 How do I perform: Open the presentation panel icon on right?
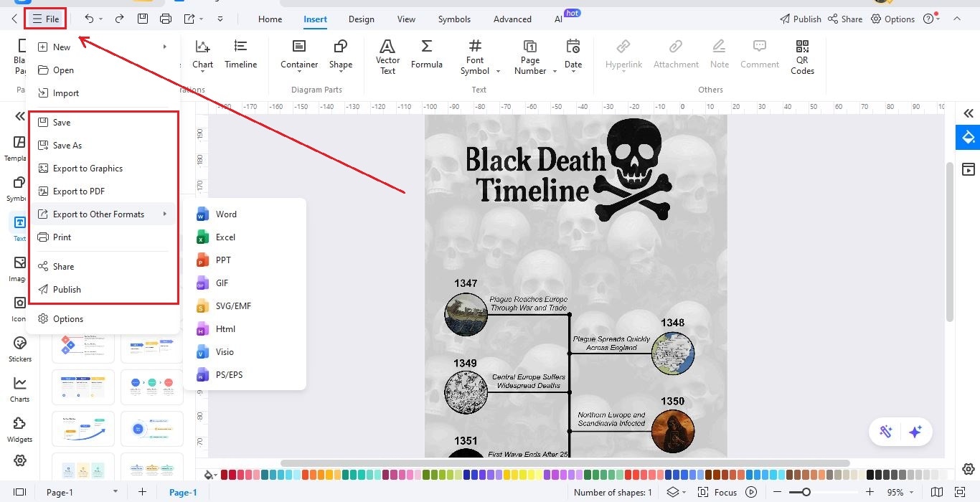(x=969, y=169)
